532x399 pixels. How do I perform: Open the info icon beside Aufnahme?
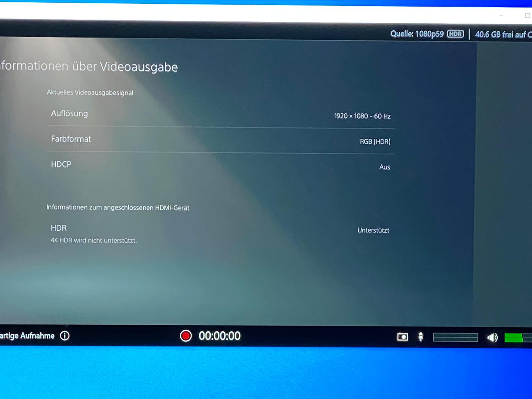pyautogui.click(x=65, y=336)
